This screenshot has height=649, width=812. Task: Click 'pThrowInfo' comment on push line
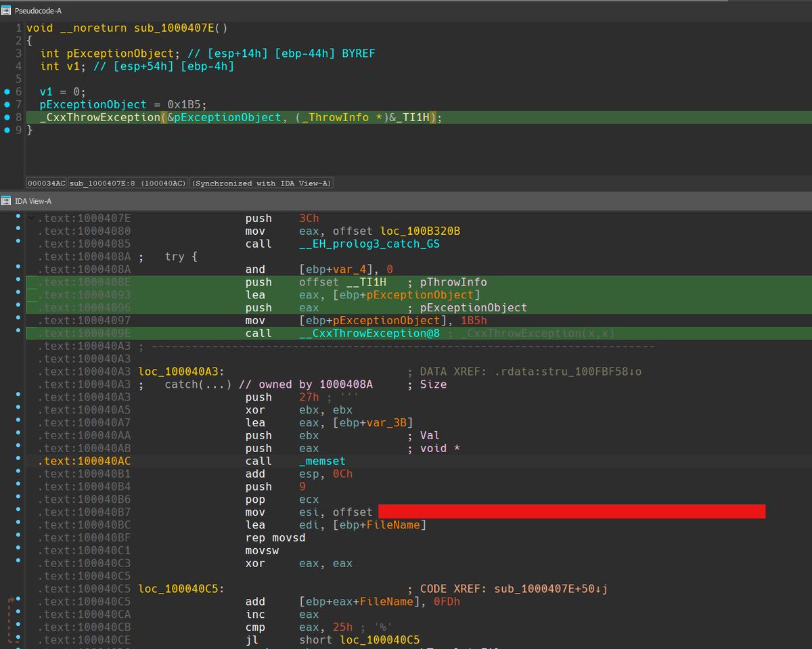point(453,282)
